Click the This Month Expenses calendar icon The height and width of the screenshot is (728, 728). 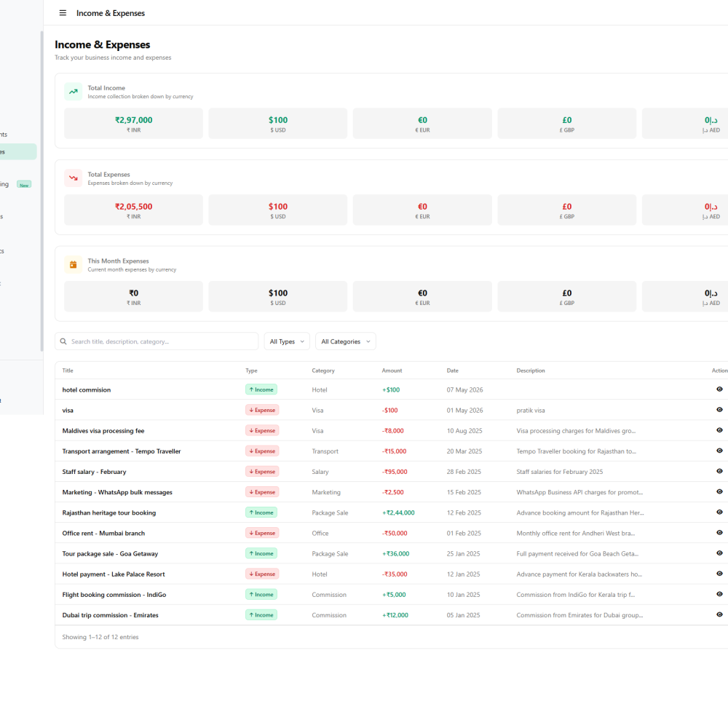74,265
